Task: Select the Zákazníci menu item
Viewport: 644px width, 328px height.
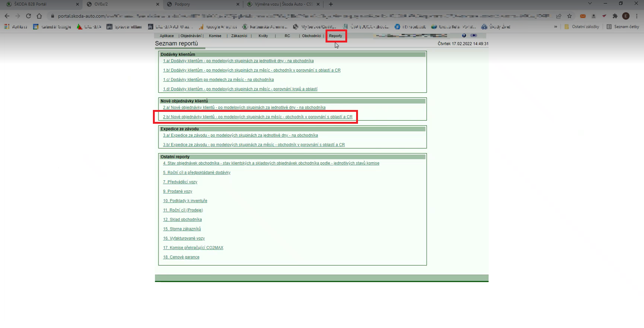Action: click(x=239, y=36)
